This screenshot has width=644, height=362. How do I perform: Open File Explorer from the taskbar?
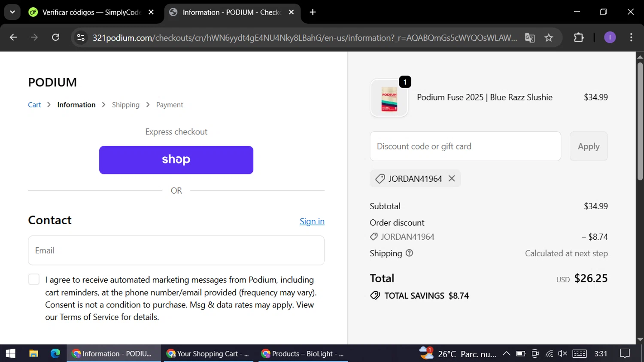pyautogui.click(x=33, y=353)
